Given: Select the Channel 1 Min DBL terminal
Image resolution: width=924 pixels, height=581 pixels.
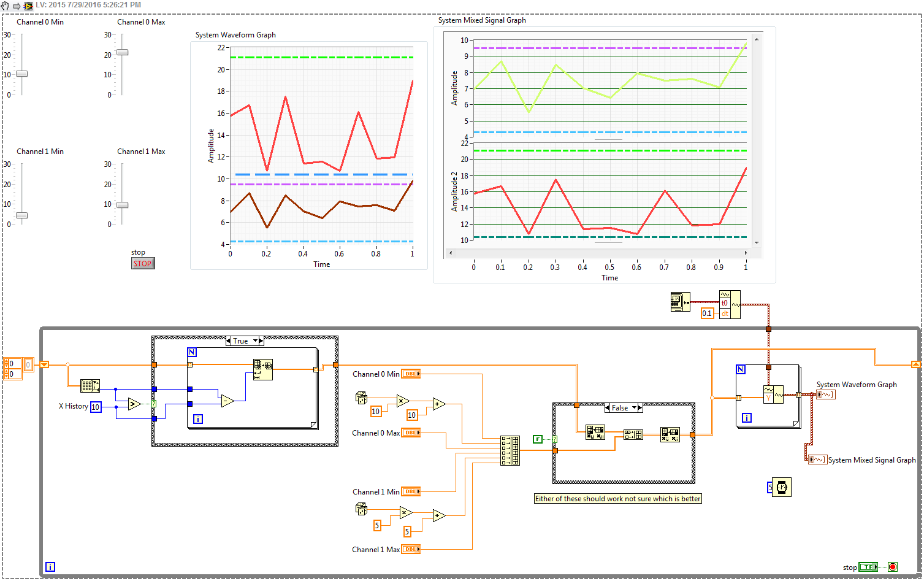Looking at the screenshot, I should (411, 491).
